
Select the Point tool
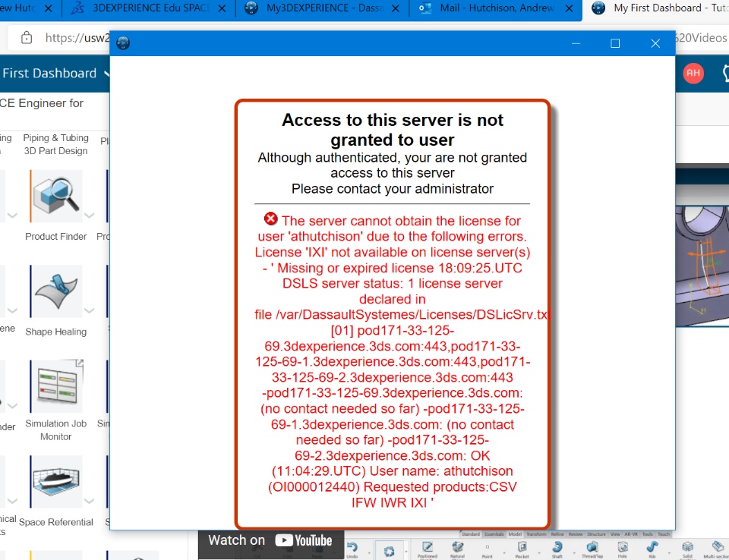tap(487, 550)
